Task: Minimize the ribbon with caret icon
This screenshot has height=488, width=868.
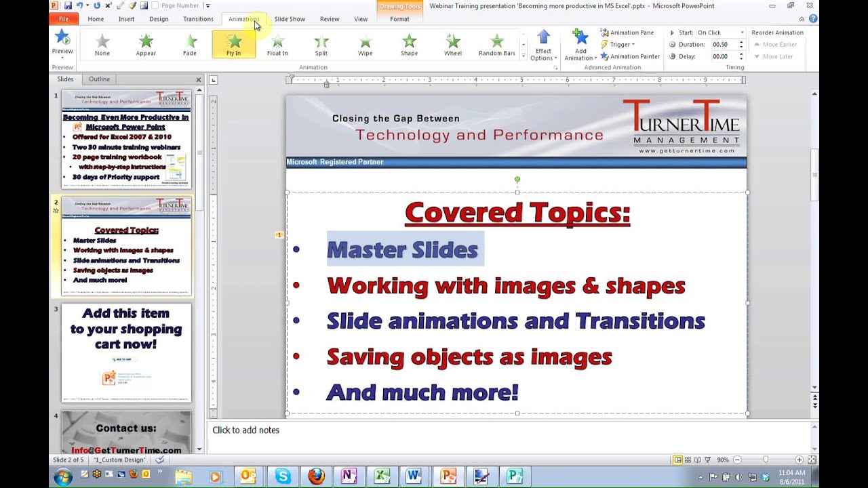Action: [802, 19]
